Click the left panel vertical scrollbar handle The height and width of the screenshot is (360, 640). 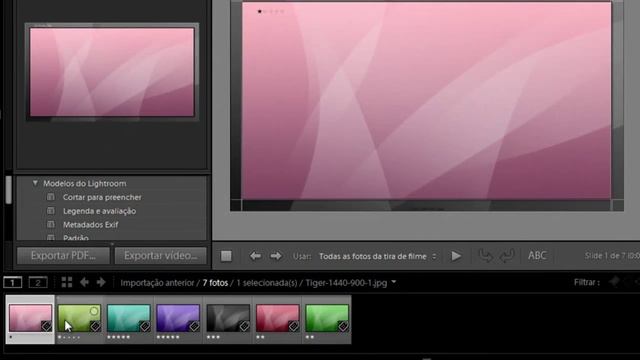coord(8,189)
